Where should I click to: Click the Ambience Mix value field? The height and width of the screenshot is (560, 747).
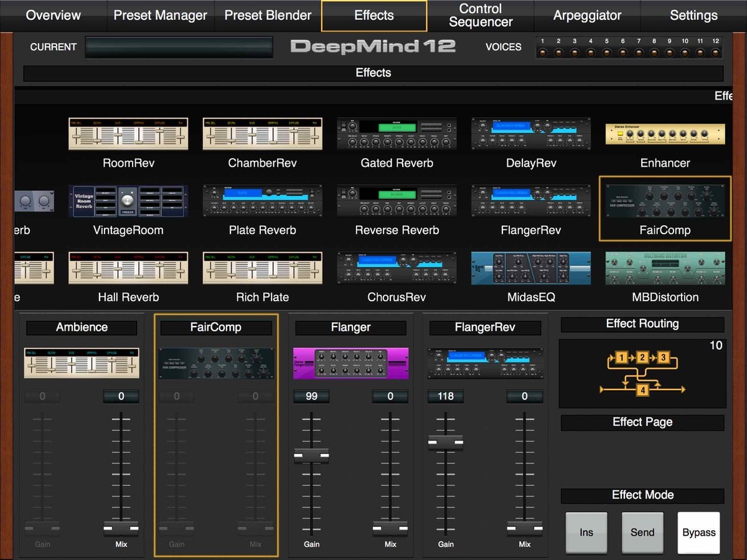pos(121,396)
